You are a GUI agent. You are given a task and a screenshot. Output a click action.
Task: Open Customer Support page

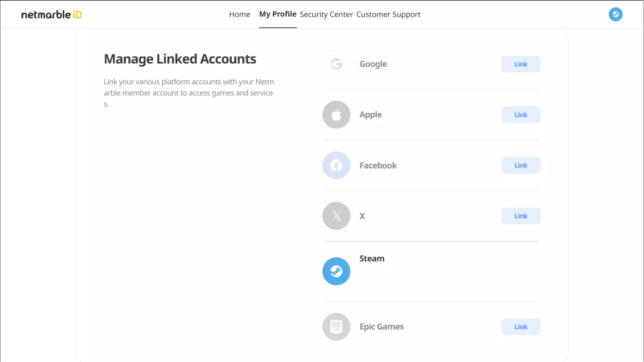pyautogui.click(x=388, y=14)
